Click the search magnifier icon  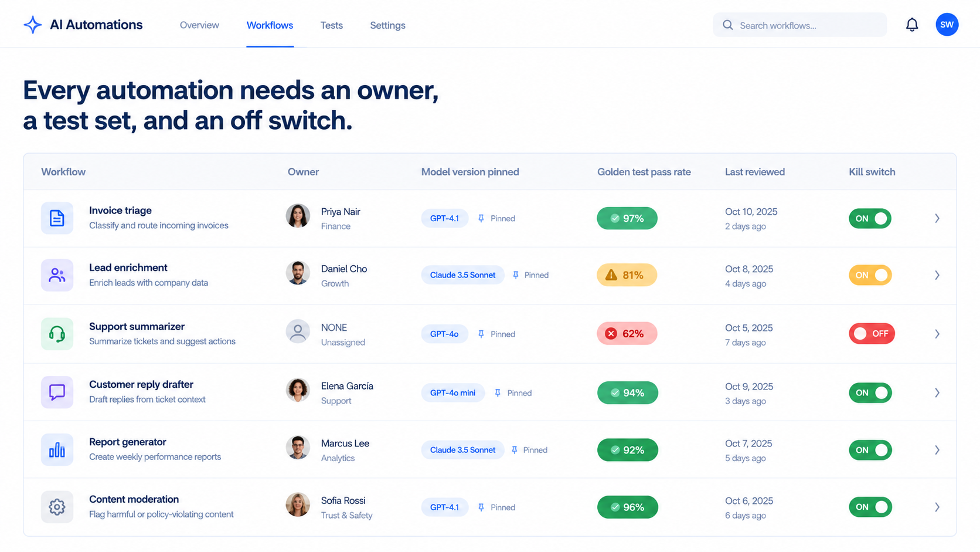point(727,25)
